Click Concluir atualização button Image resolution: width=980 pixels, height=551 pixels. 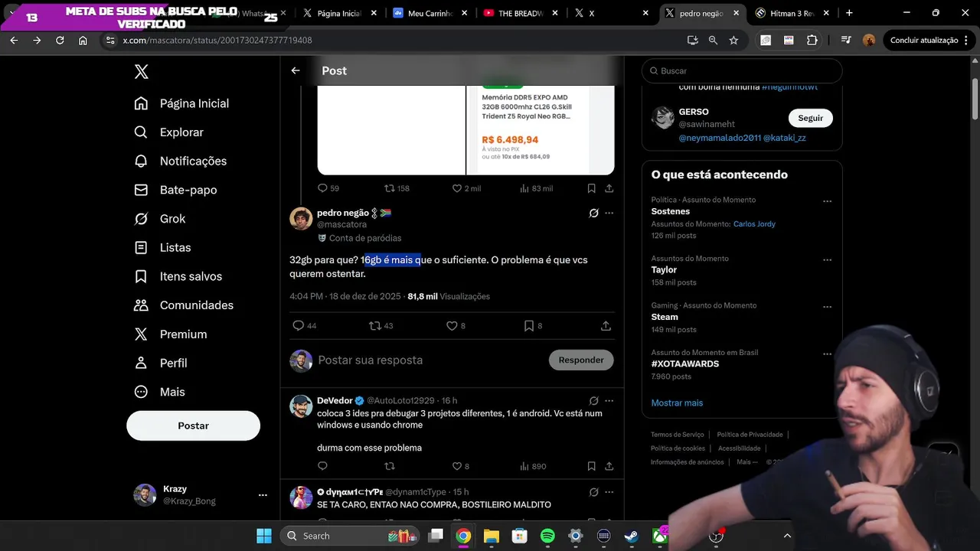point(929,41)
